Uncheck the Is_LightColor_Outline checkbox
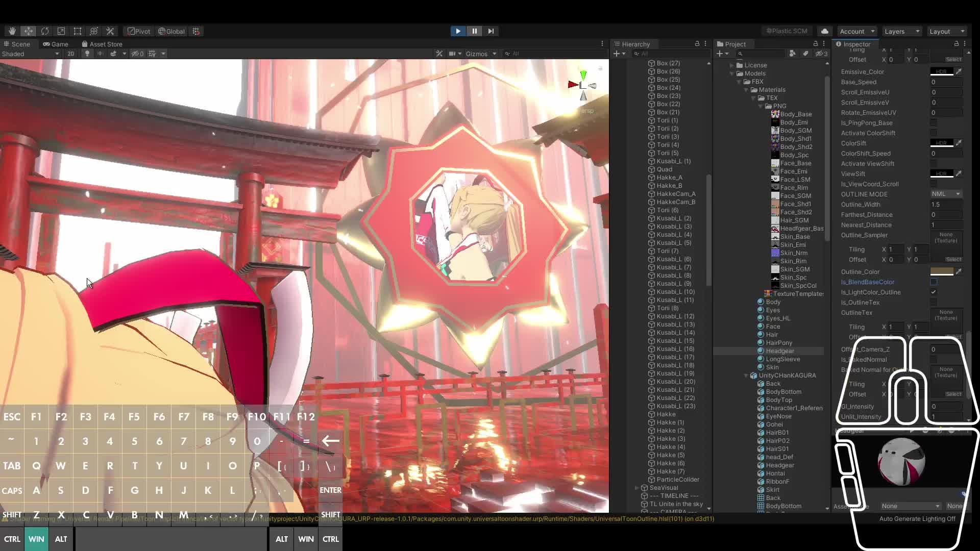The image size is (980, 551). [x=934, y=292]
